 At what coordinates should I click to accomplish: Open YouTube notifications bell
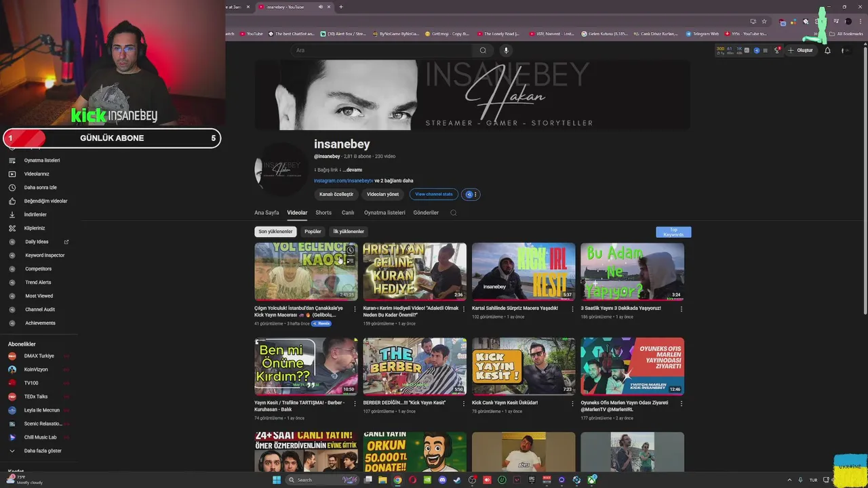[x=827, y=50]
